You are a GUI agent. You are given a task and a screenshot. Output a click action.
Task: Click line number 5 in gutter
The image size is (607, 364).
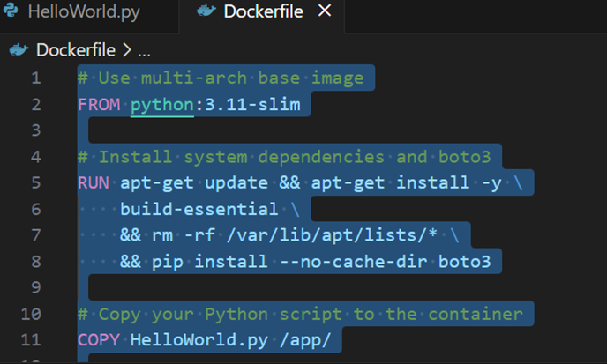(x=36, y=183)
